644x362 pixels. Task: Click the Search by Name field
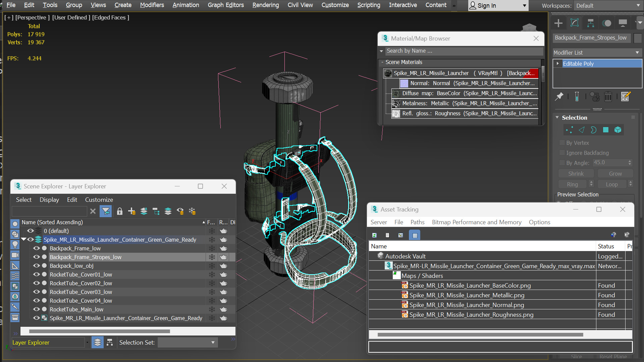[464, 51]
